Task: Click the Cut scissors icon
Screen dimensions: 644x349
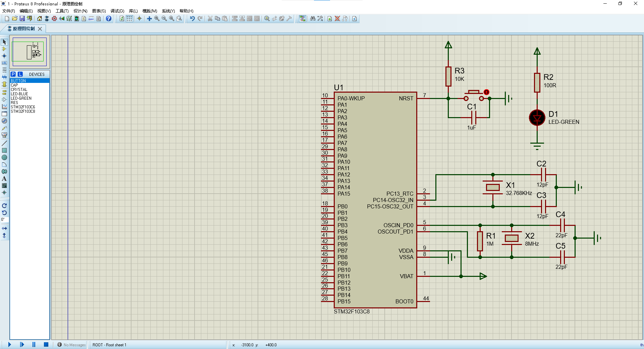Action: (x=210, y=19)
